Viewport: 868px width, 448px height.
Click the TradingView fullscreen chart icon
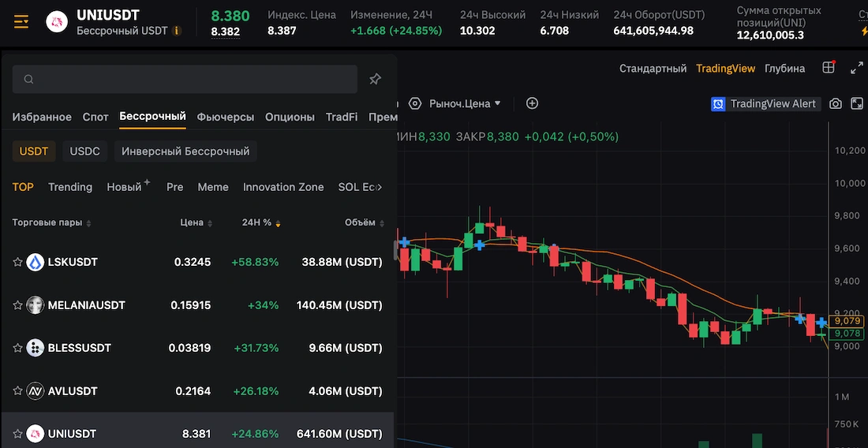[857, 103]
